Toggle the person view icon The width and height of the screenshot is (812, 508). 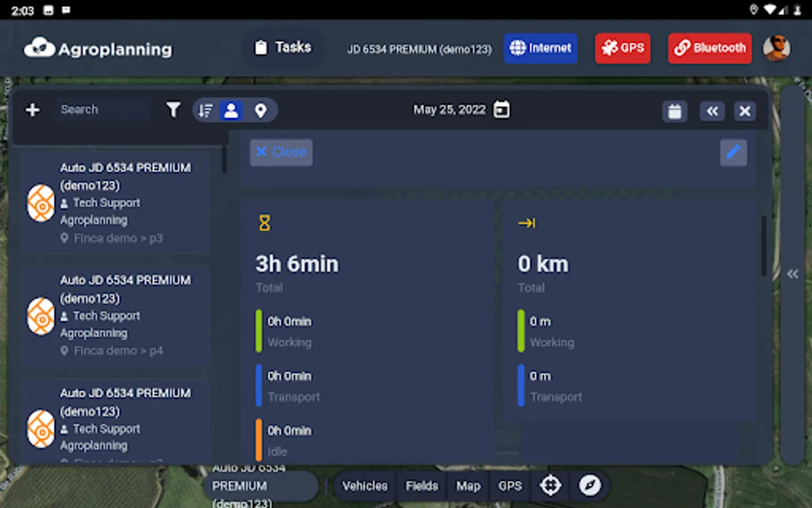click(x=231, y=110)
